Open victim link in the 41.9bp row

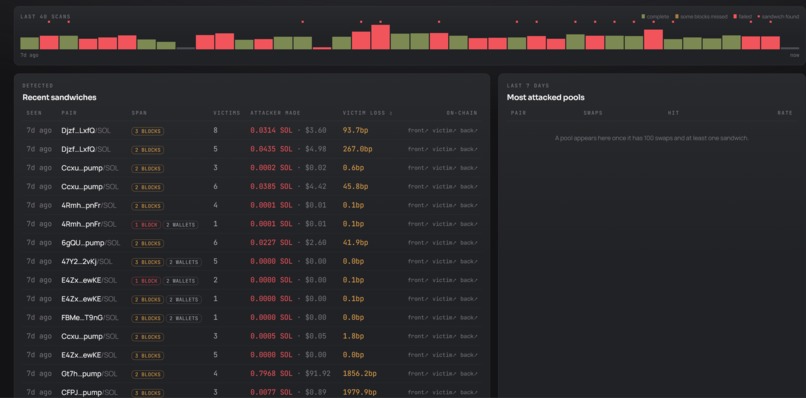(x=444, y=243)
